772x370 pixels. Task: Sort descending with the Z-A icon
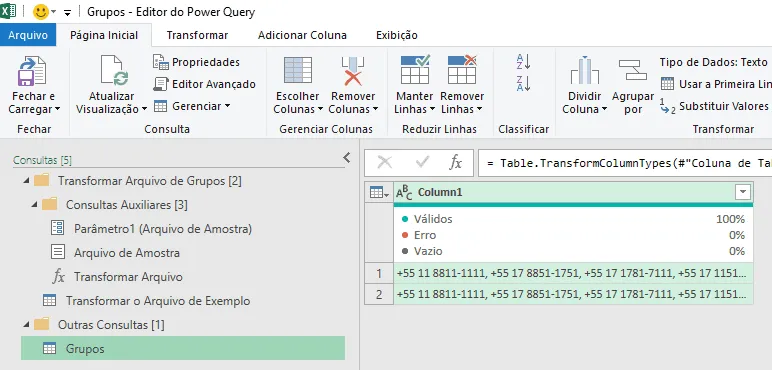tap(523, 83)
